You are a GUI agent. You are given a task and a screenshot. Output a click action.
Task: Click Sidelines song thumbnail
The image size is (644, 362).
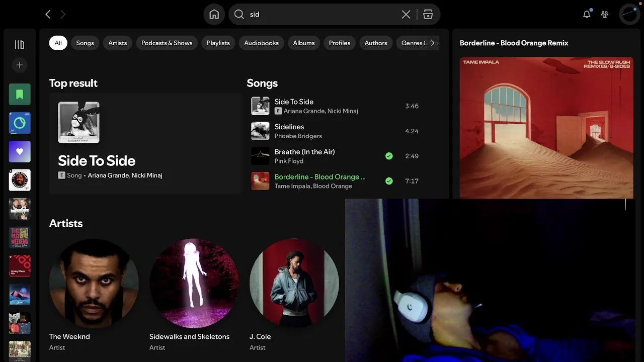261,131
